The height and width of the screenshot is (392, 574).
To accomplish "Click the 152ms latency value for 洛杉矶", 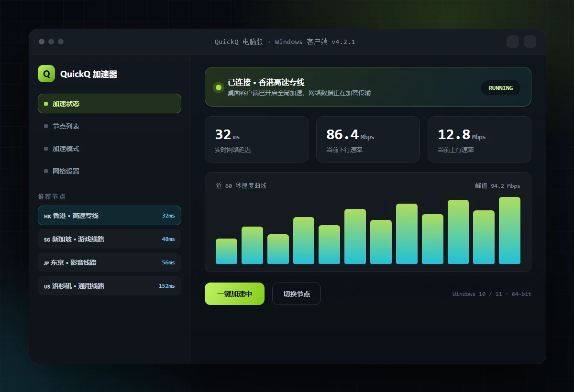I will 167,286.
